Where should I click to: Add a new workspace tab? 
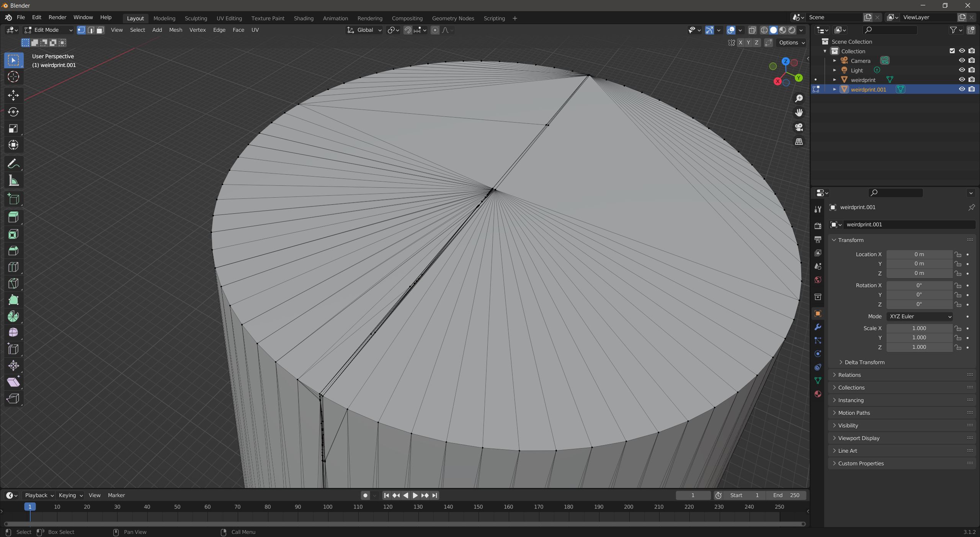[514, 18]
